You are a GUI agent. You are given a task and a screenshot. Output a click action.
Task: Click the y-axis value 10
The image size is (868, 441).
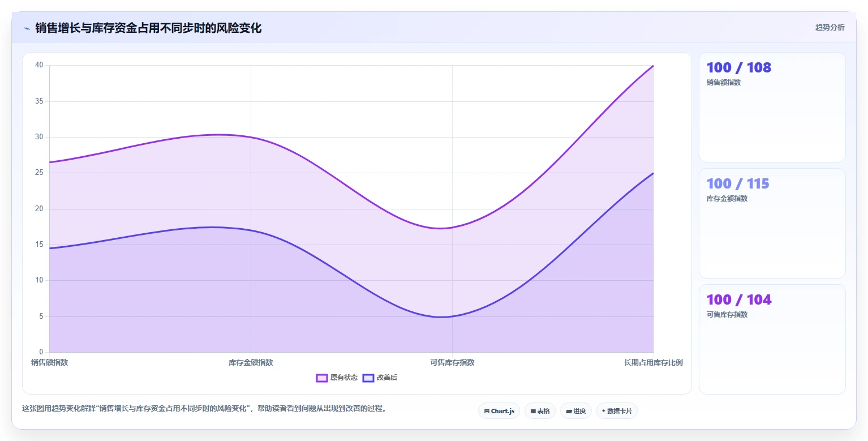39,280
